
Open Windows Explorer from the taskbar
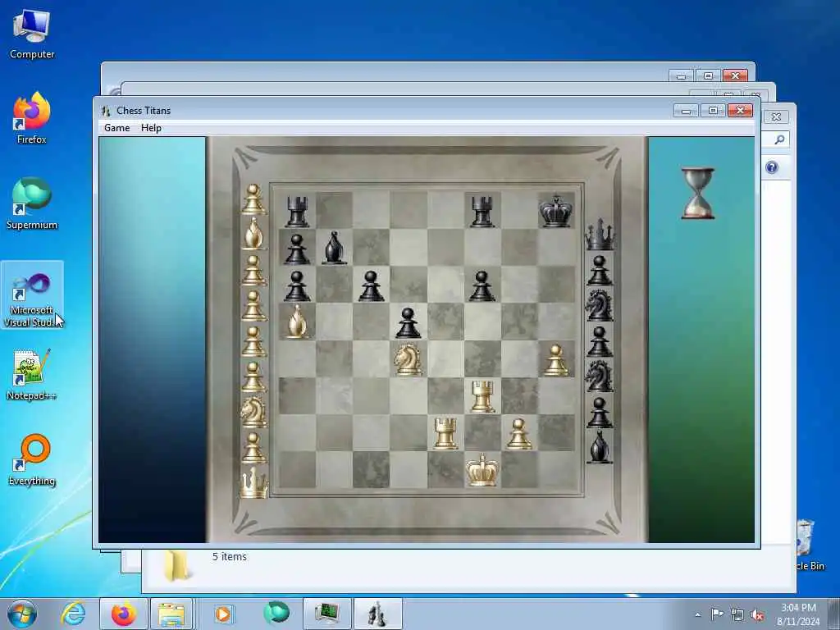(x=171, y=614)
